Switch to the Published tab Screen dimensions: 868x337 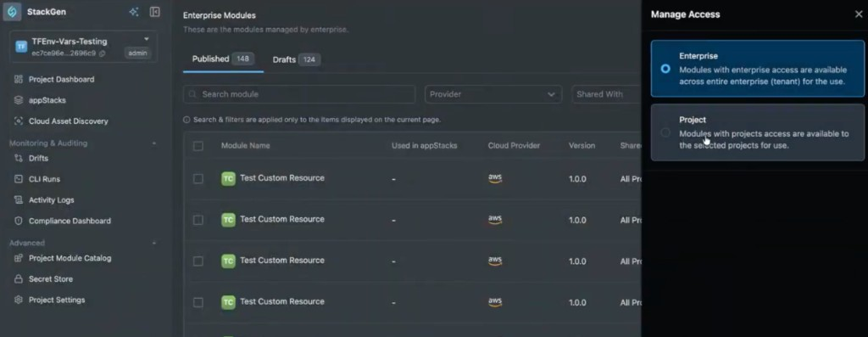tap(223, 59)
